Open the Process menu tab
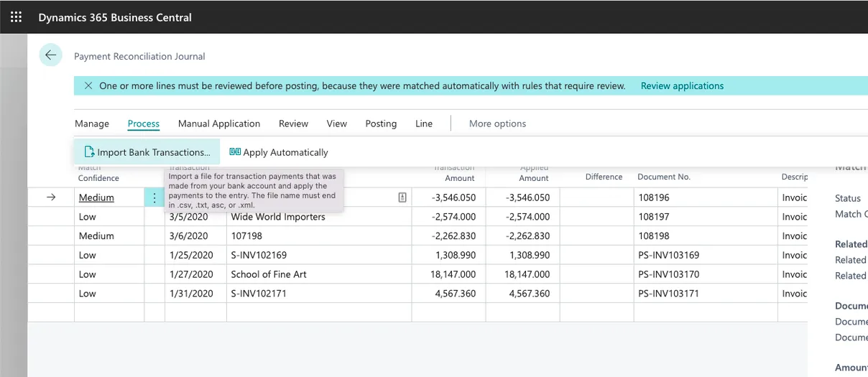 coord(144,124)
